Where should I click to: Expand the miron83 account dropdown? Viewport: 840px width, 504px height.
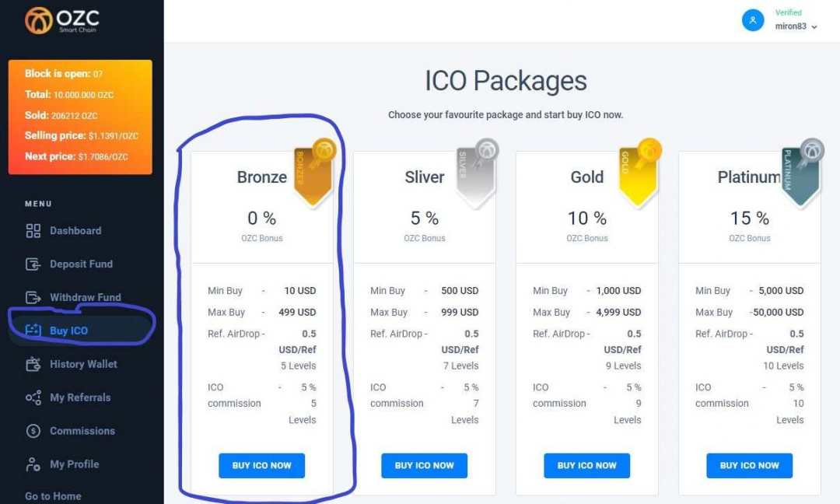pos(814,26)
